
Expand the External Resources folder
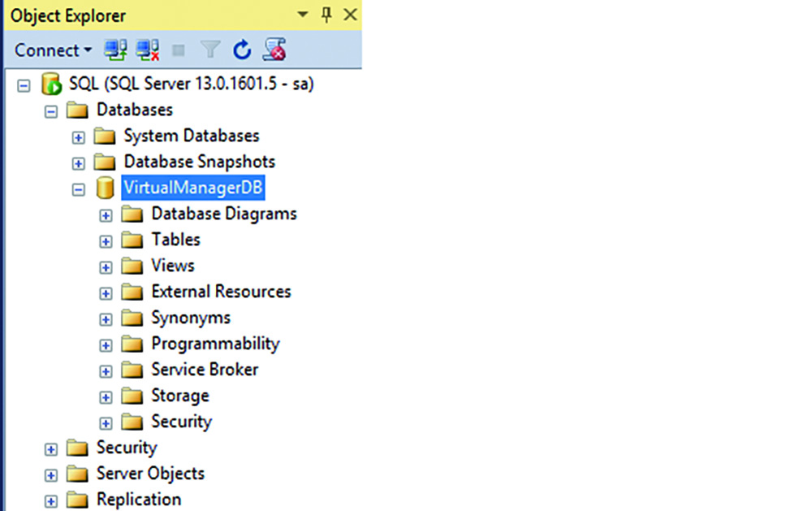pos(106,293)
